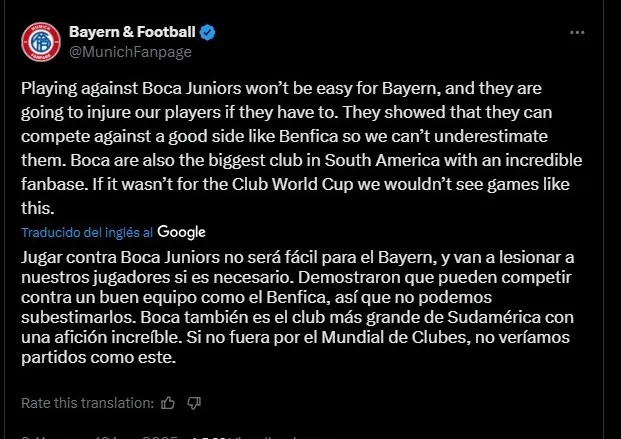Give the translation a thumbs up
This screenshot has width=621, height=439.
[x=167, y=403]
